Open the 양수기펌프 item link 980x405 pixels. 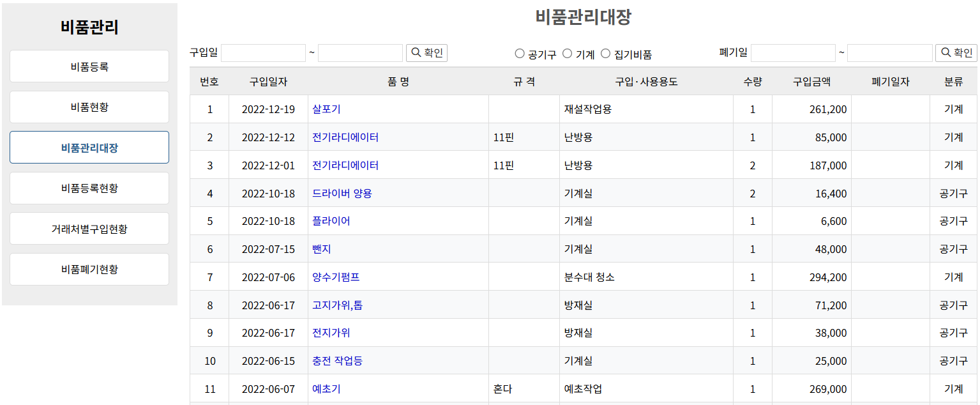click(x=336, y=277)
